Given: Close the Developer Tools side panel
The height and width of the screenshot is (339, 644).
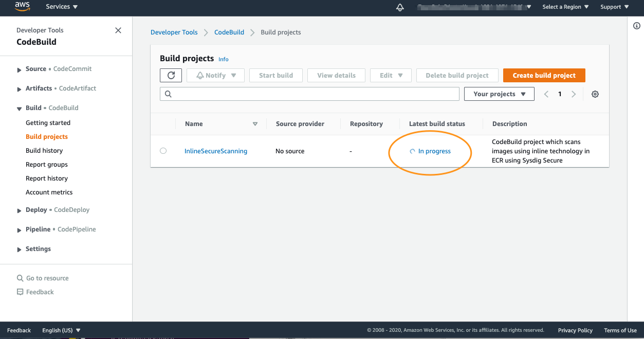Looking at the screenshot, I should pos(118,30).
